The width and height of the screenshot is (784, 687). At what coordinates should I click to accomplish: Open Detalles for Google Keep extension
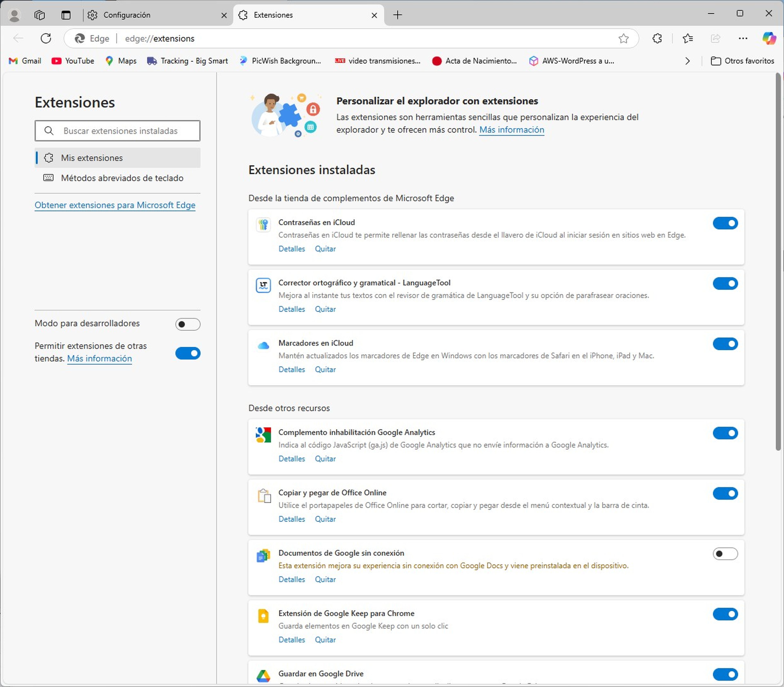pos(292,640)
